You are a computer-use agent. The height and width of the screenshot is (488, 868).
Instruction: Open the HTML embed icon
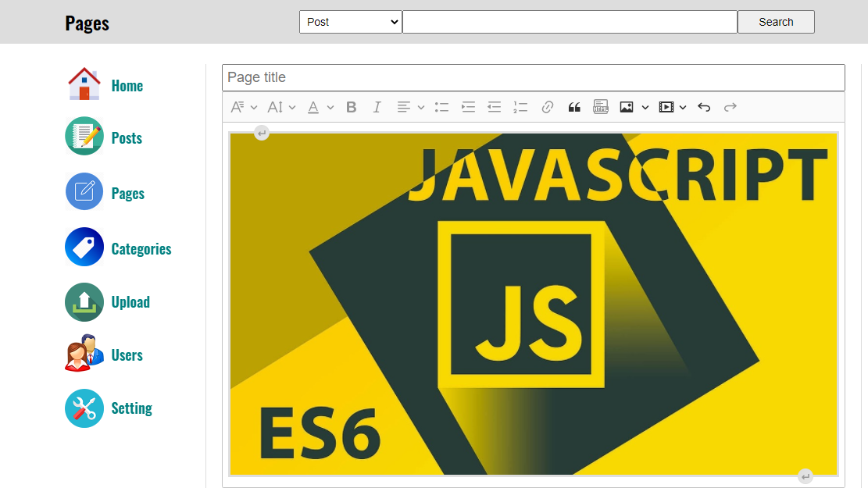coord(601,107)
